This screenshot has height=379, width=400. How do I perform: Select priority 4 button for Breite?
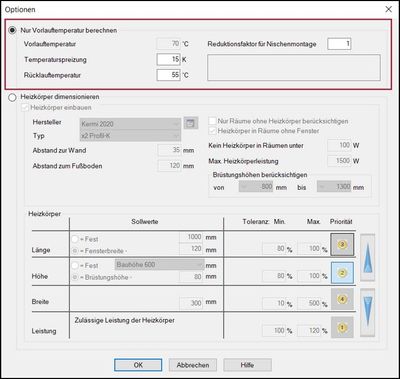(x=342, y=299)
